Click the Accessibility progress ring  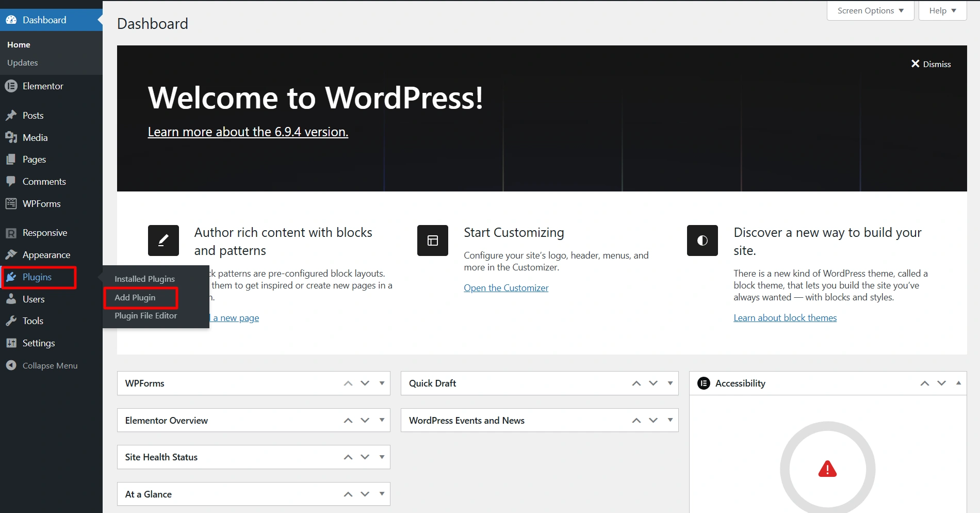pos(827,468)
